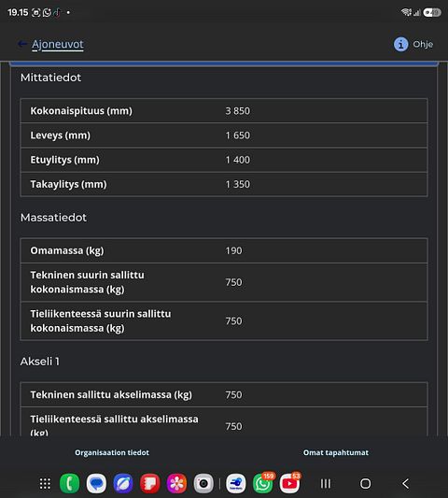
Task: Launch the green Phone app
Action: [x=69, y=483]
